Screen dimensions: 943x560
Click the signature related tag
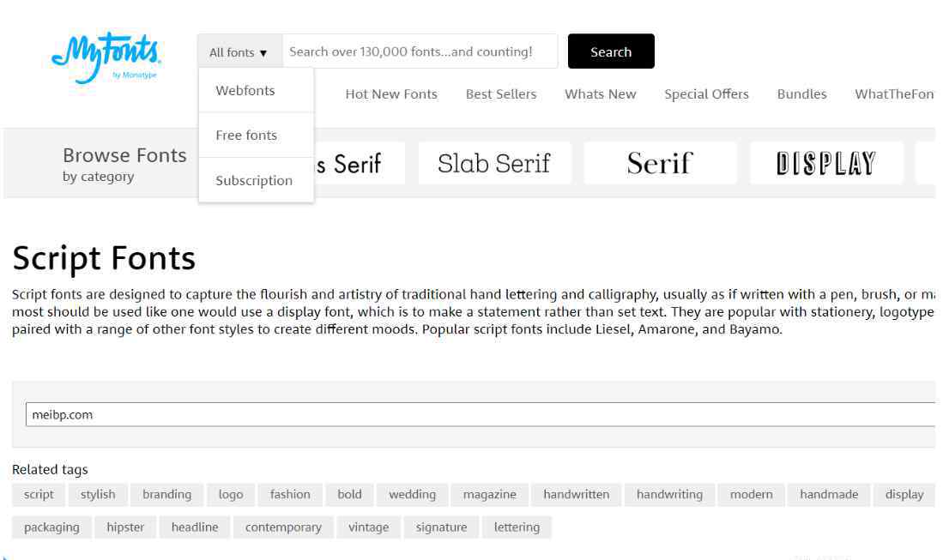click(441, 527)
